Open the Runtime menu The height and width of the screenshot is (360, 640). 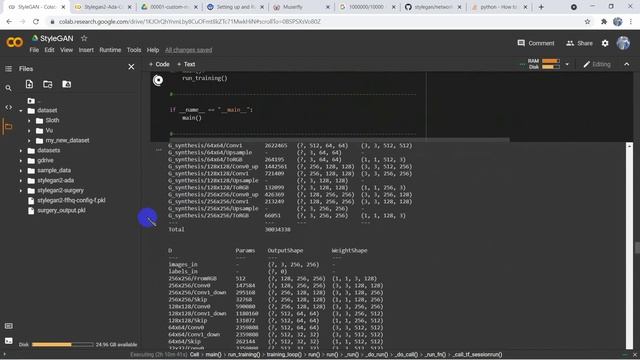tap(110, 50)
